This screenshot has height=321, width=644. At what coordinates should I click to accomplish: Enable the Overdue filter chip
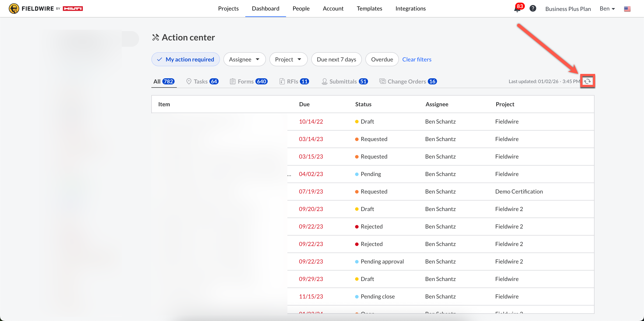382,59
